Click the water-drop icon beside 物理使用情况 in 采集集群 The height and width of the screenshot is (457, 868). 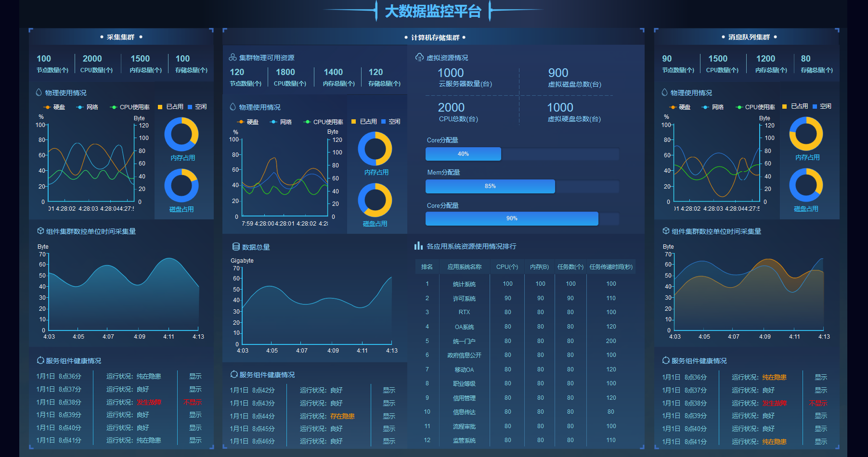pos(39,92)
